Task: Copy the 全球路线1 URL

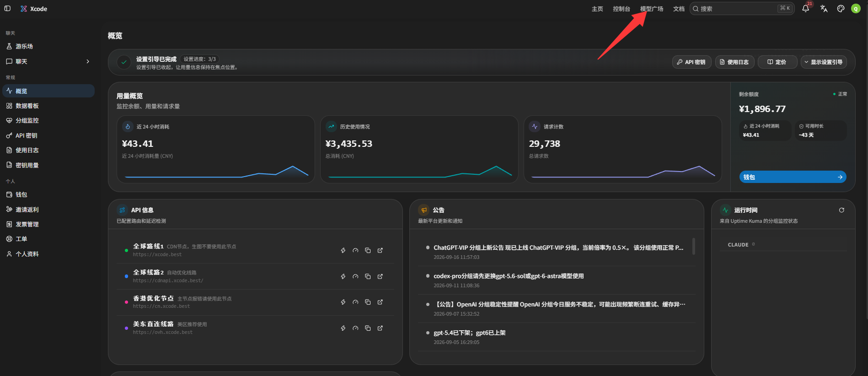Action: tap(368, 250)
